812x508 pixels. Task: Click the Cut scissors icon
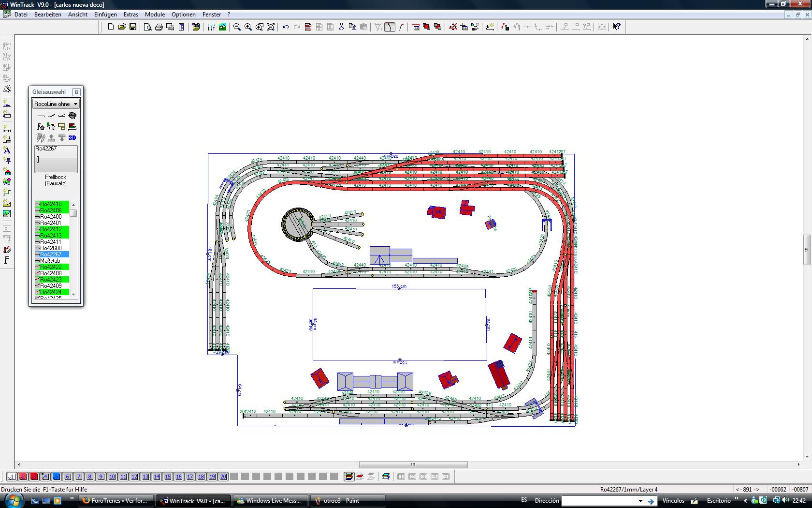pos(341,27)
